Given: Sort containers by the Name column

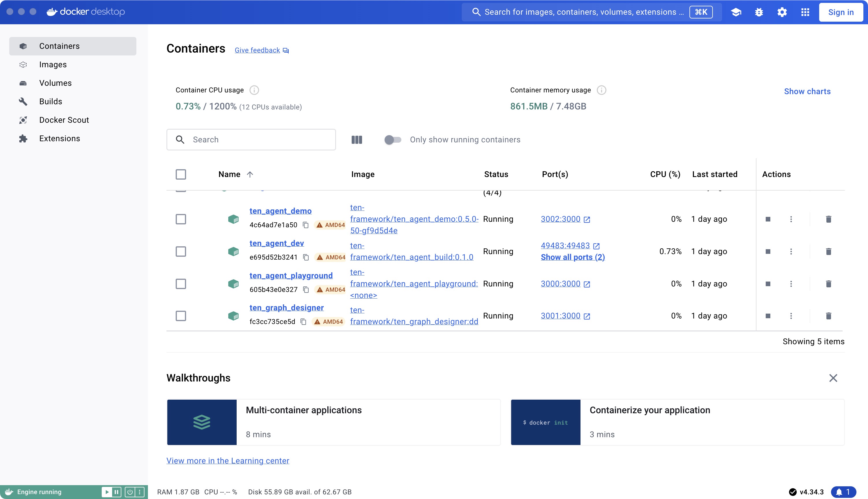Looking at the screenshot, I should tap(236, 174).
